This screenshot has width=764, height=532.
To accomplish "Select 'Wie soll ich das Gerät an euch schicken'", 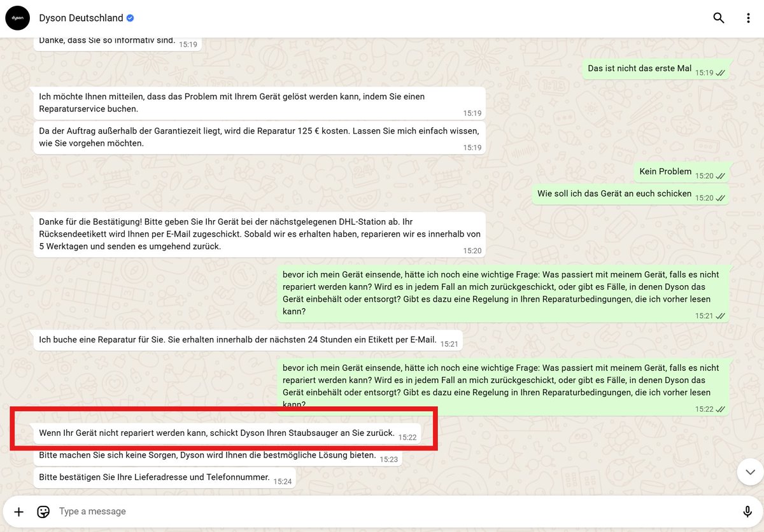I will [x=631, y=194].
